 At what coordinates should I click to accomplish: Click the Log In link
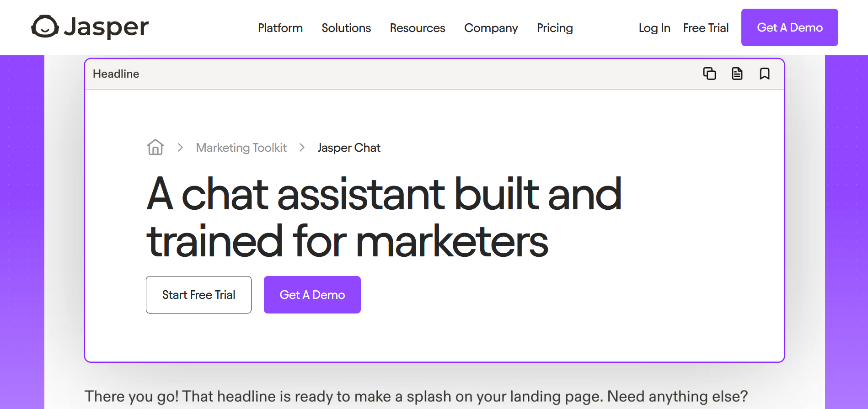pyautogui.click(x=654, y=28)
